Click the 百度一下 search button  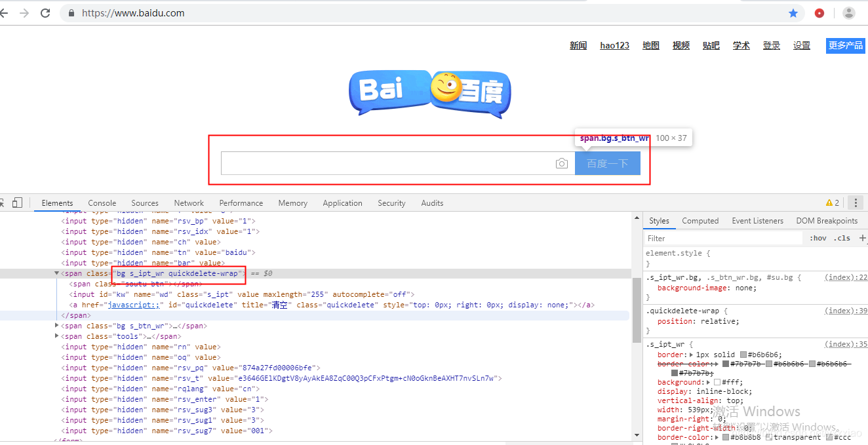point(607,163)
